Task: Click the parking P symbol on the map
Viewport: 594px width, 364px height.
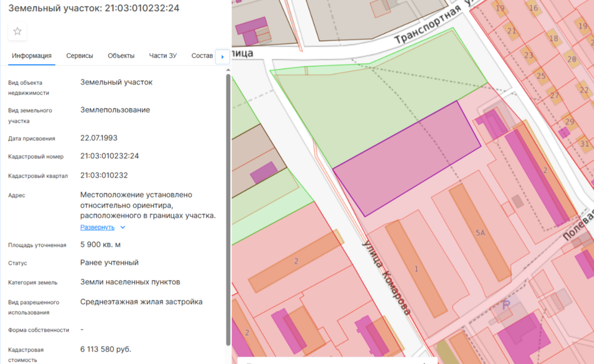Action: tap(506, 305)
